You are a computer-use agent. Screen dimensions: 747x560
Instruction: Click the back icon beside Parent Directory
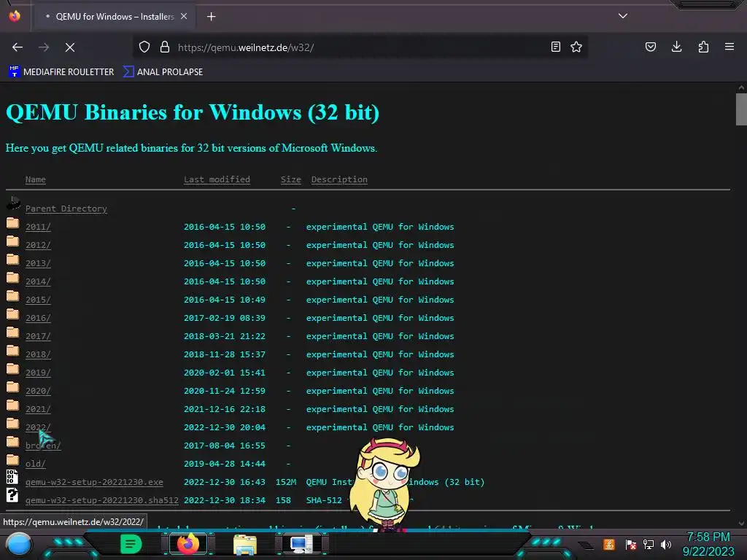(13, 204)
